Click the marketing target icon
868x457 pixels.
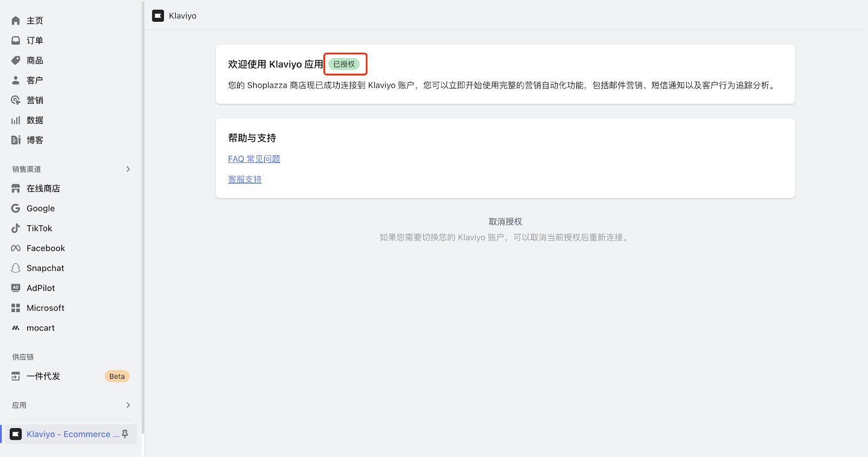click(16, 100)
